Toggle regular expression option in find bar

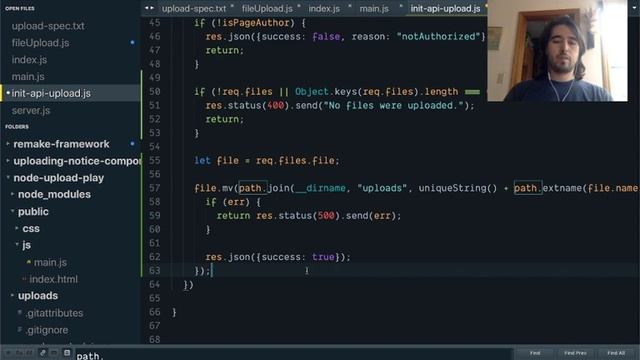pyautogui.click(x=9, y=353)
